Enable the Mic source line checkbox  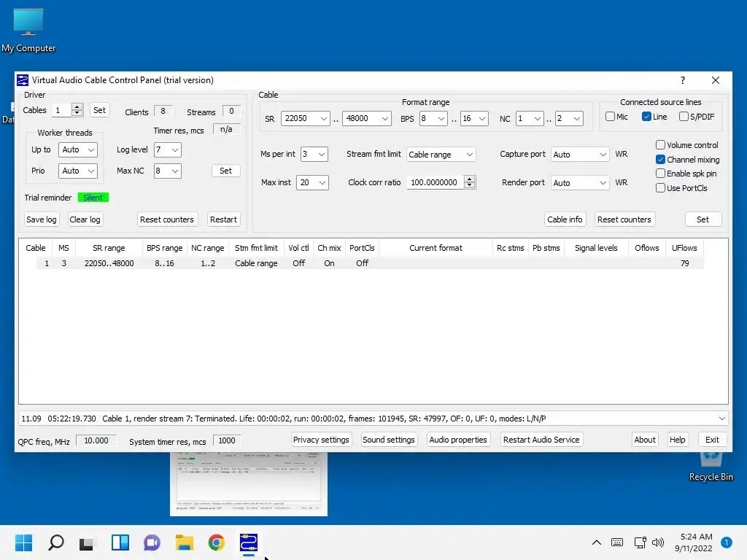pyautogui.click(x=610, y=116)
